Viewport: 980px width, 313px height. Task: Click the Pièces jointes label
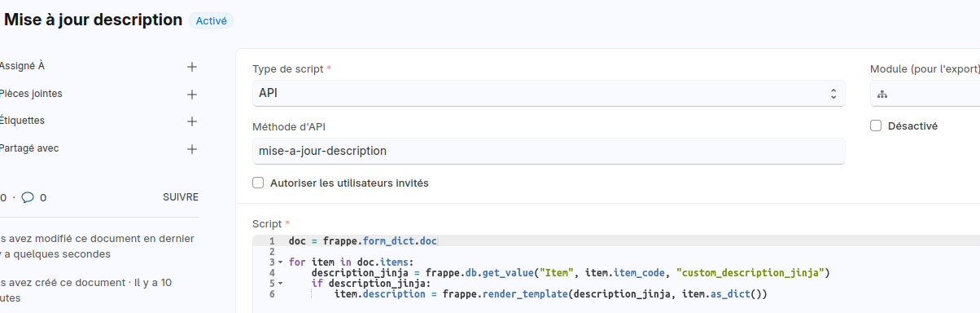click(x=31, y=94)
